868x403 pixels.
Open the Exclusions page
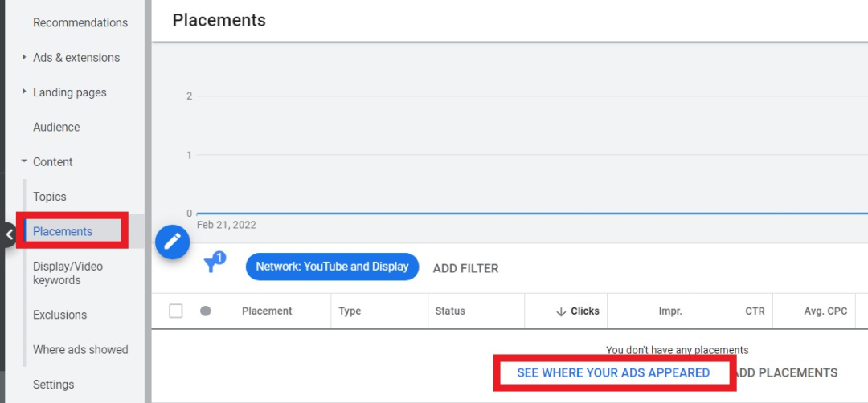(59, 315)
